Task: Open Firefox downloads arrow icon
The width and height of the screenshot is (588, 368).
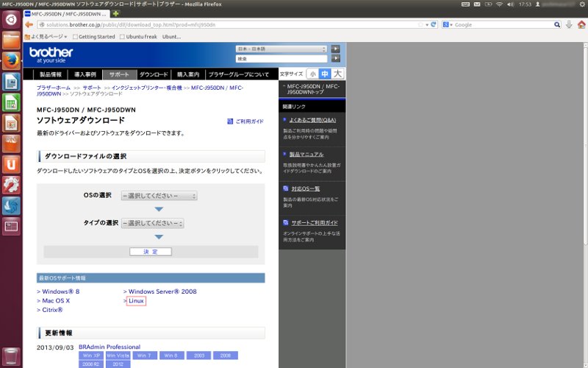Action: click(x=569, y=24)
